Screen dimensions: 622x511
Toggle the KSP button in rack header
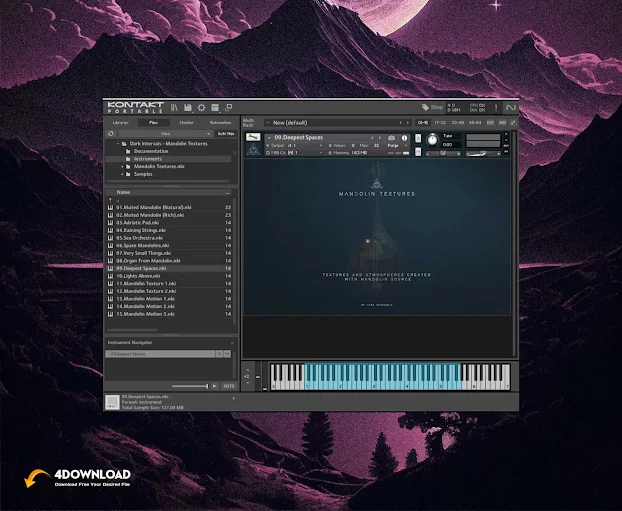[x=490, y=123]
